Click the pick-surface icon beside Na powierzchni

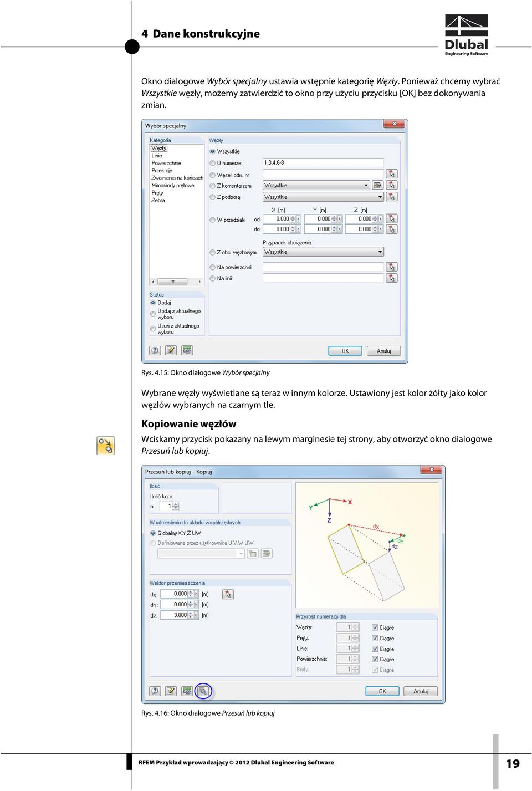coord(392,267)
